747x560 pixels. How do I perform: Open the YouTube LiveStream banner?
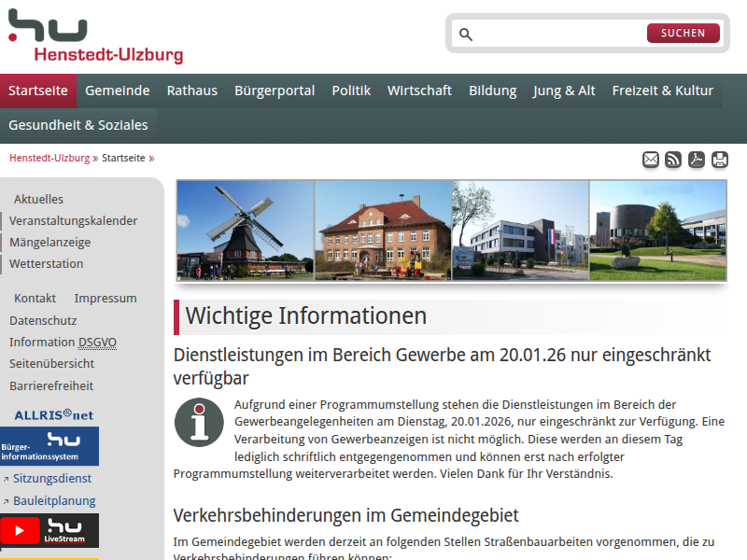tap(49, 531)
